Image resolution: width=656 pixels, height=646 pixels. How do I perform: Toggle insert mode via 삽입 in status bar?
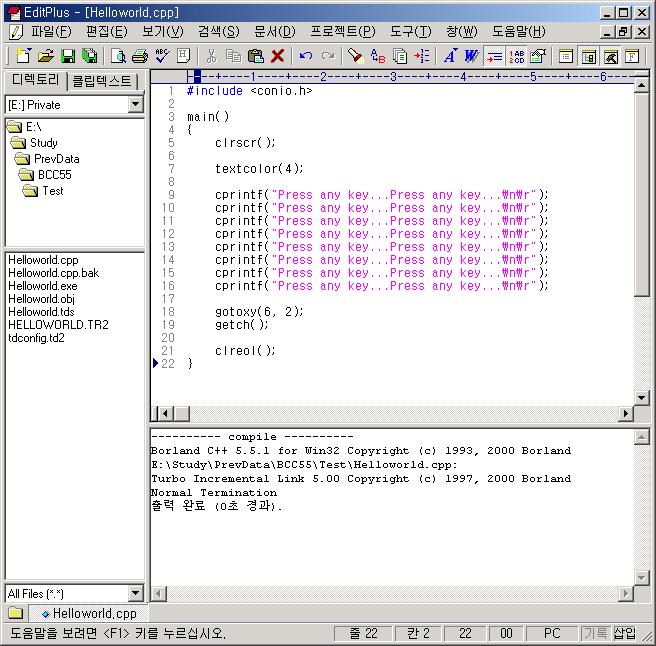tap(625, 633)
